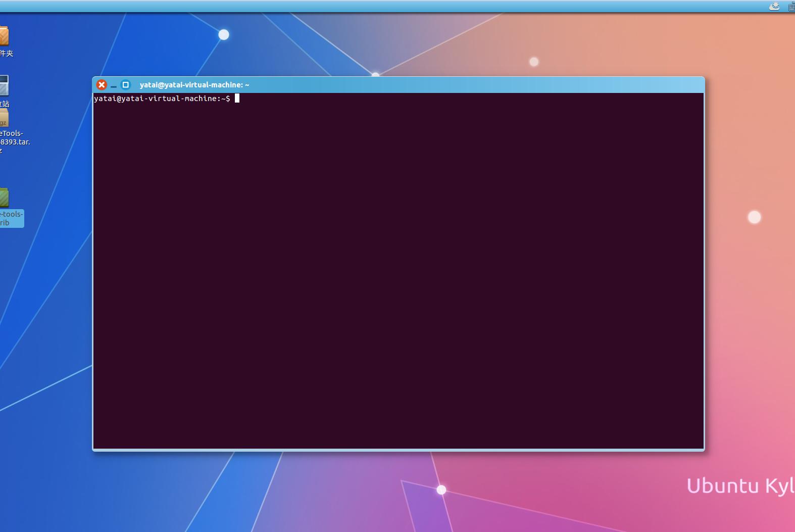Screen dimensions: 795x532
Task: Select the recycle bin desktop icon
Action: (4, 85)
